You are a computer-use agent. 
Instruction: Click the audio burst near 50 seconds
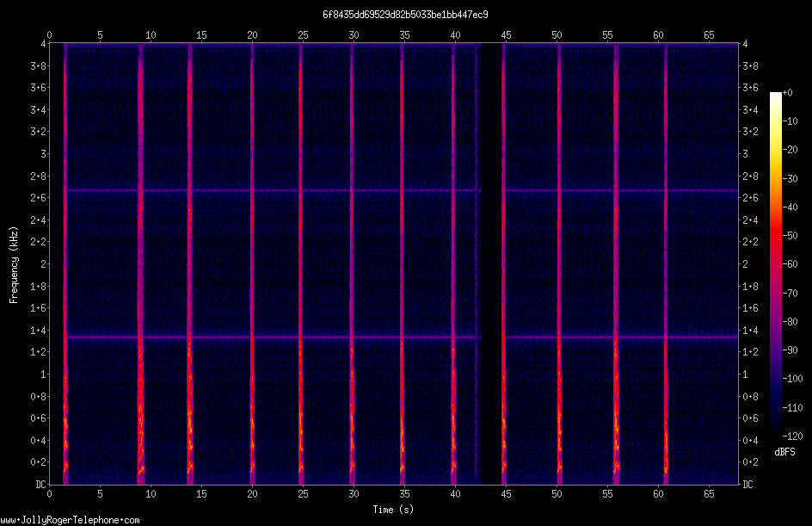(559, 264)
